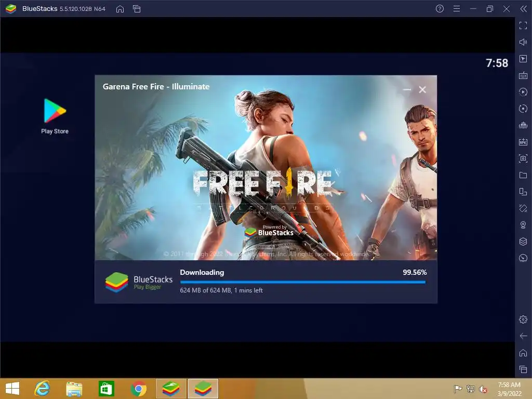Click the blue download progress bar
The height and width of the screenshot is (399, 532).
coord(303,282)
